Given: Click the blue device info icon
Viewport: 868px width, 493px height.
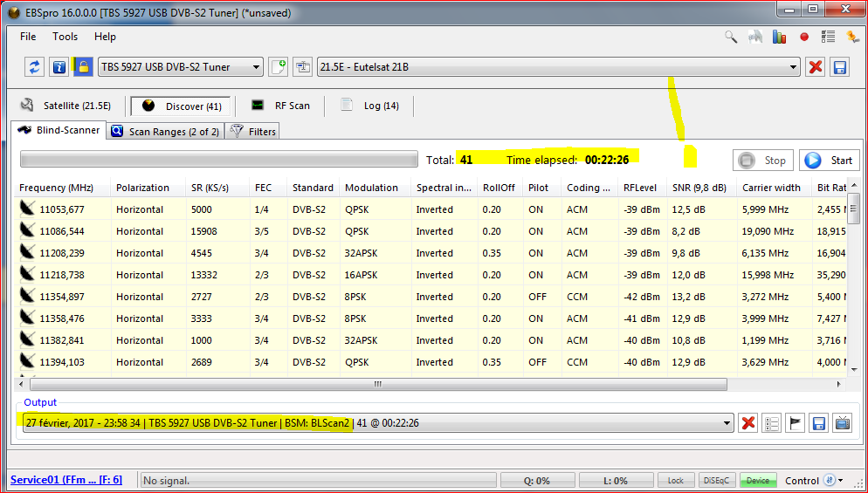Looking at the screenshot, I should (x=59, y=67).
